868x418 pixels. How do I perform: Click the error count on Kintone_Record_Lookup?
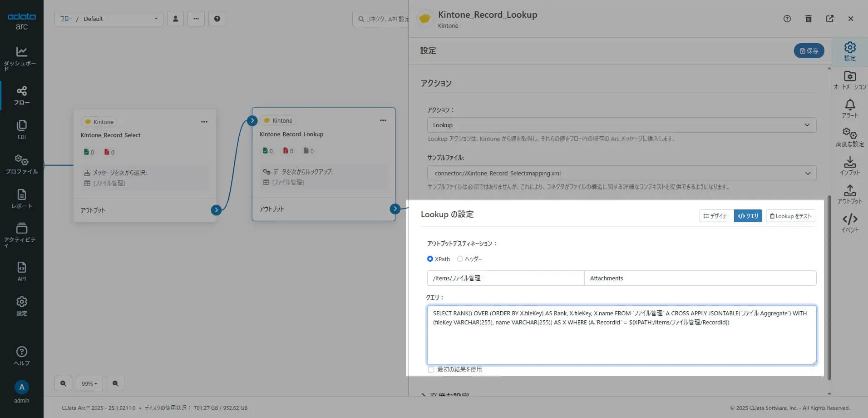coord(288,151)
